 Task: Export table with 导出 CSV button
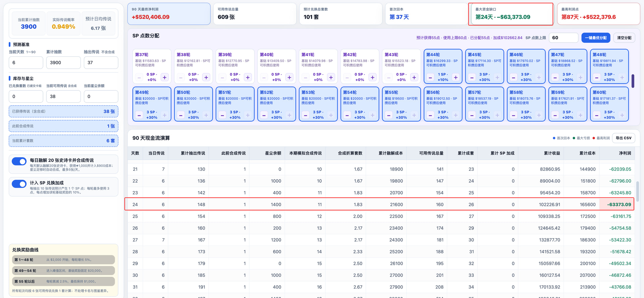point(624,138)
